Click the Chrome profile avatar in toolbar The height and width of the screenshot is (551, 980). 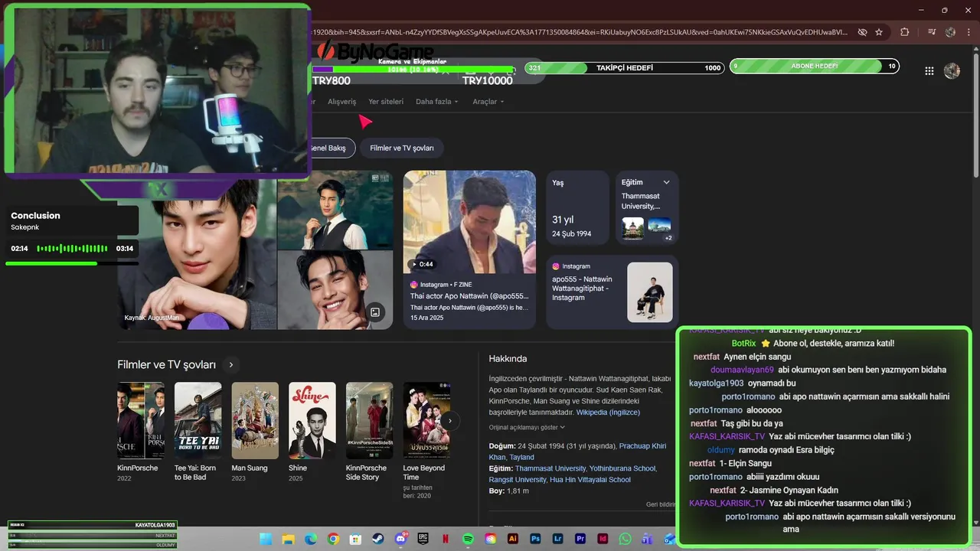tap(950, 32)
